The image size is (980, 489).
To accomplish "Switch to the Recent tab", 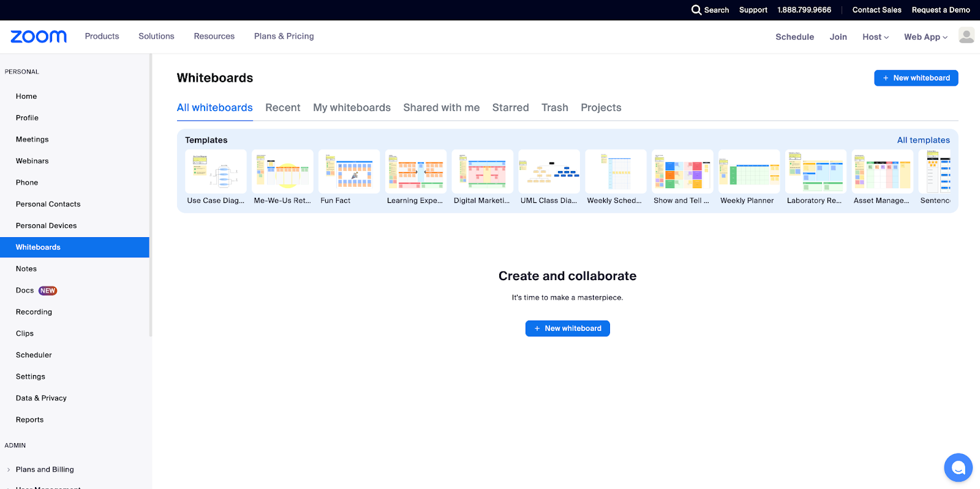I will (283, 108).
